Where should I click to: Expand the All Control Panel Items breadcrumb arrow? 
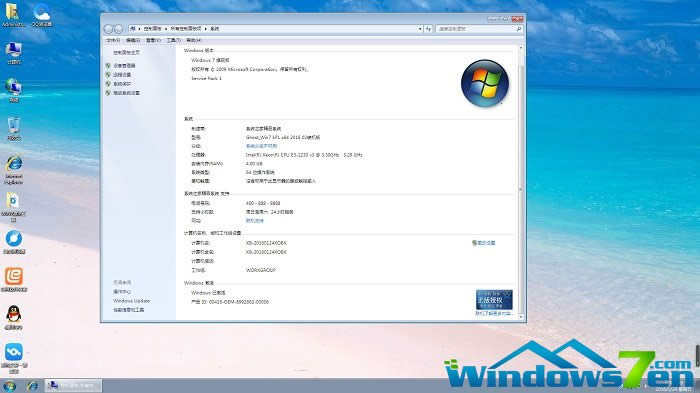point(206,29)
